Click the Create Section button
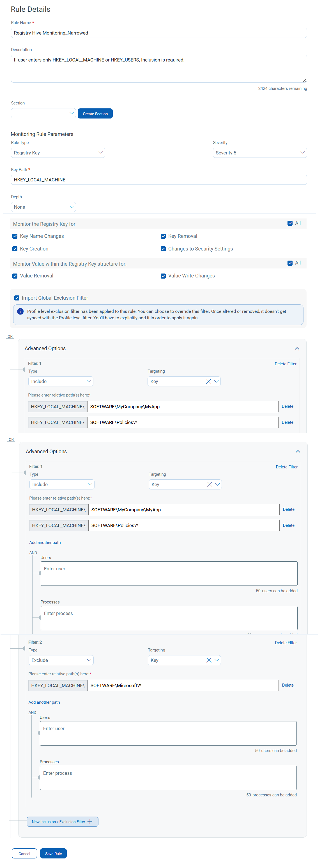Image resolution: width=322 pixels, height=868 pixels. [x=95, y=113]
